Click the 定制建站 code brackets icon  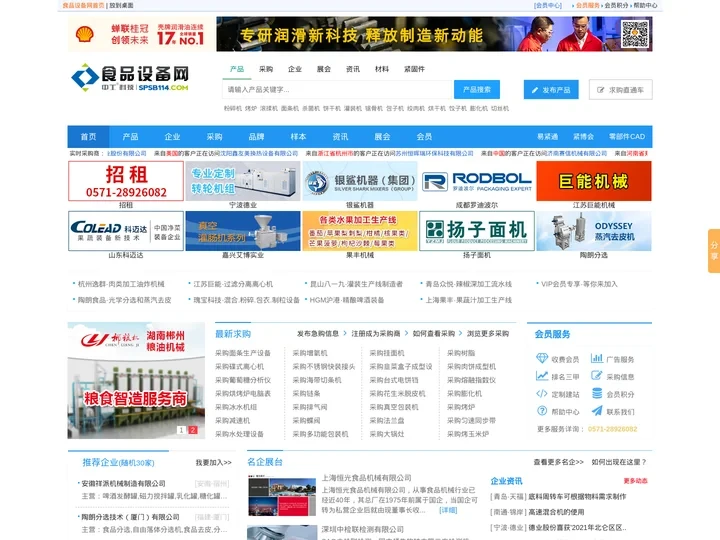pyautogui.click(x=542, y=394)
